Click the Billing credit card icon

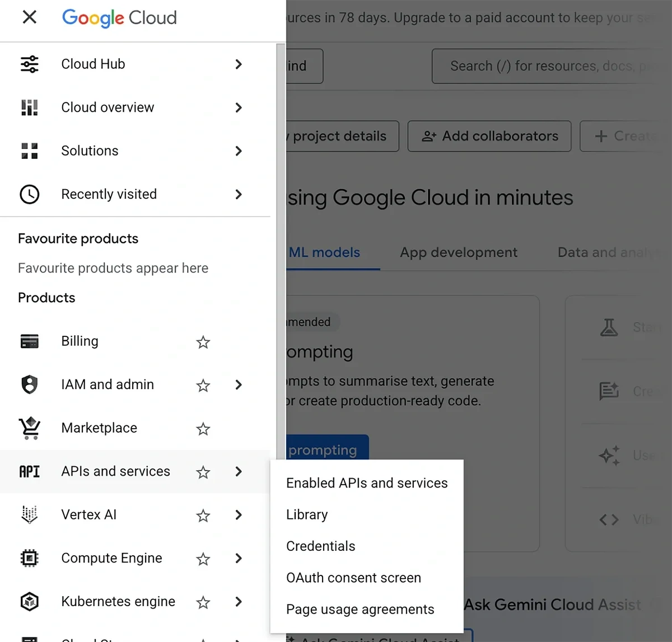(x=29, y=341)
